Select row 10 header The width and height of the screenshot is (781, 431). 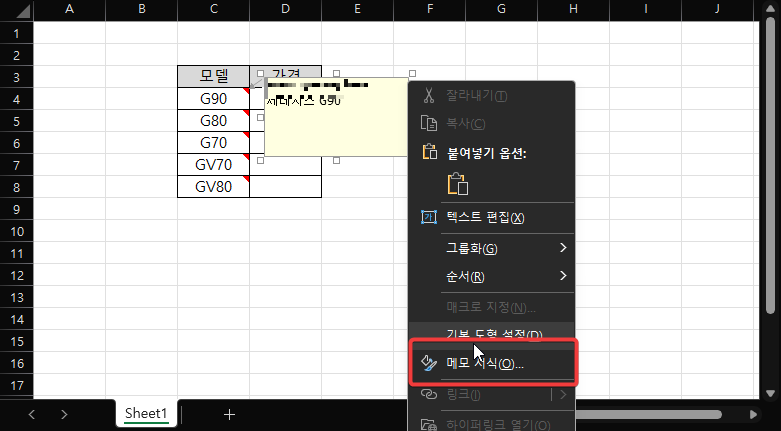pos(16,231)
